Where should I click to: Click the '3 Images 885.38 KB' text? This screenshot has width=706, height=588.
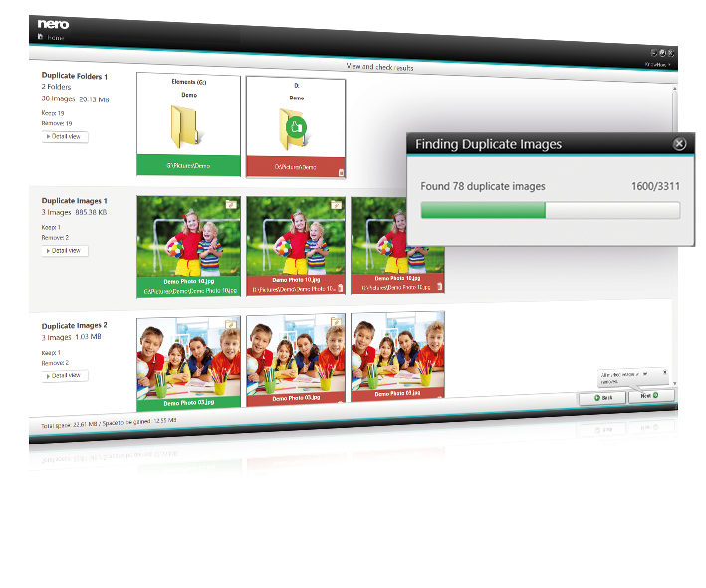click(75, 212)
